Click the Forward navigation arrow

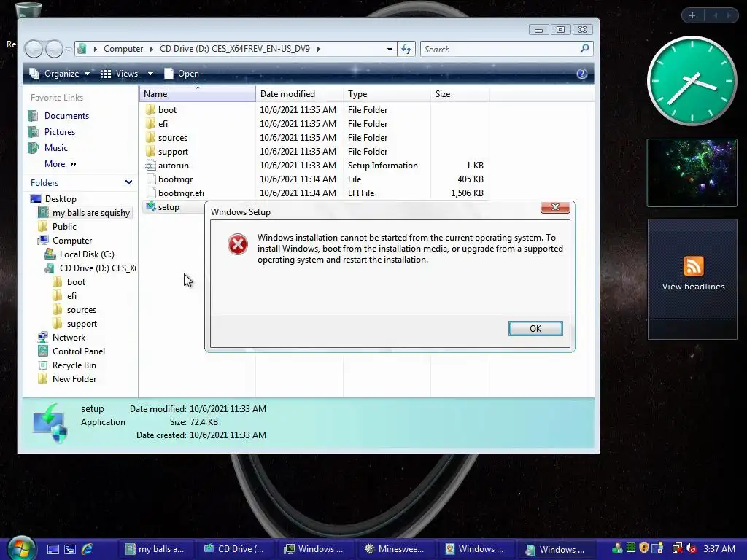coord(54,49)
